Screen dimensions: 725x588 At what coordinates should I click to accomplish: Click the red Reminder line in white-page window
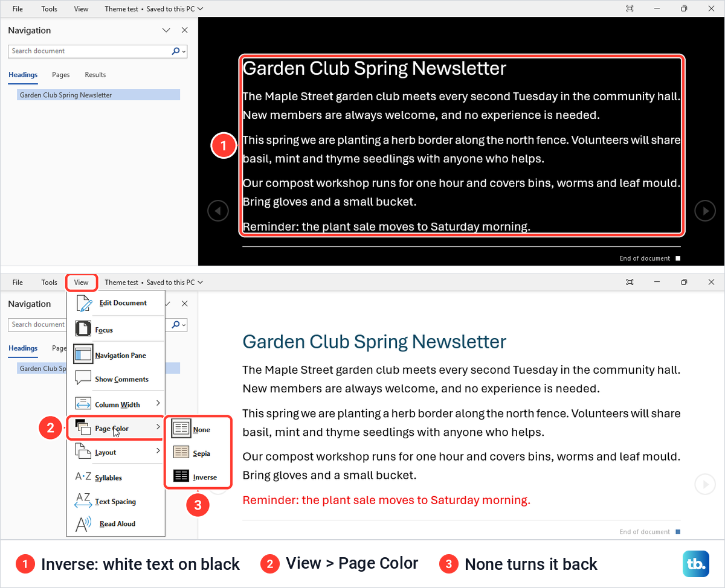[x=386, y=500]
